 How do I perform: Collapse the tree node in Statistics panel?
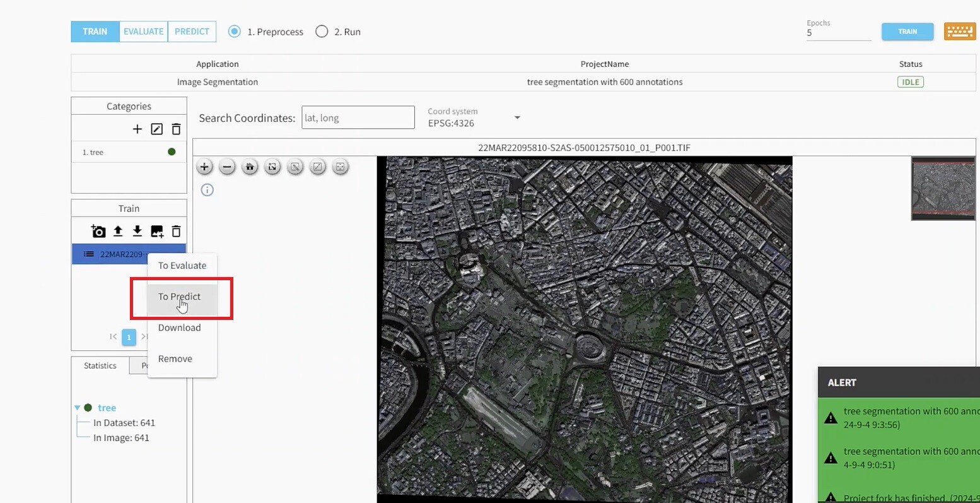coord(77,407)
